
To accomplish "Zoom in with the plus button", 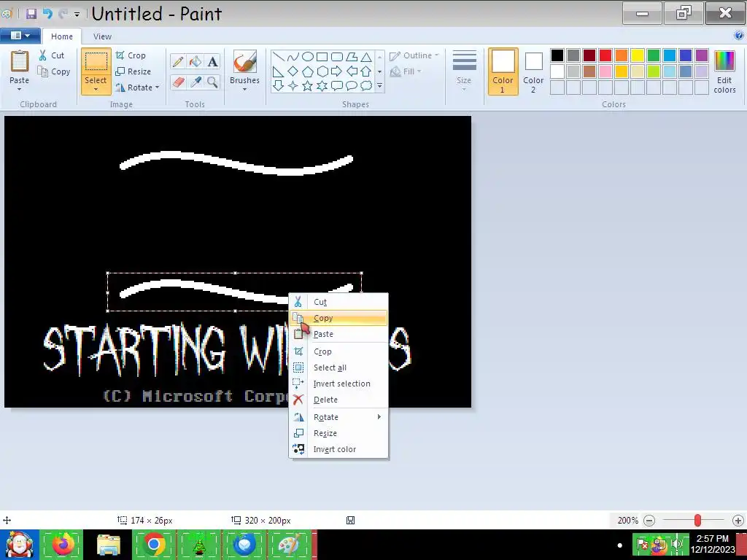I will [738, 521].
